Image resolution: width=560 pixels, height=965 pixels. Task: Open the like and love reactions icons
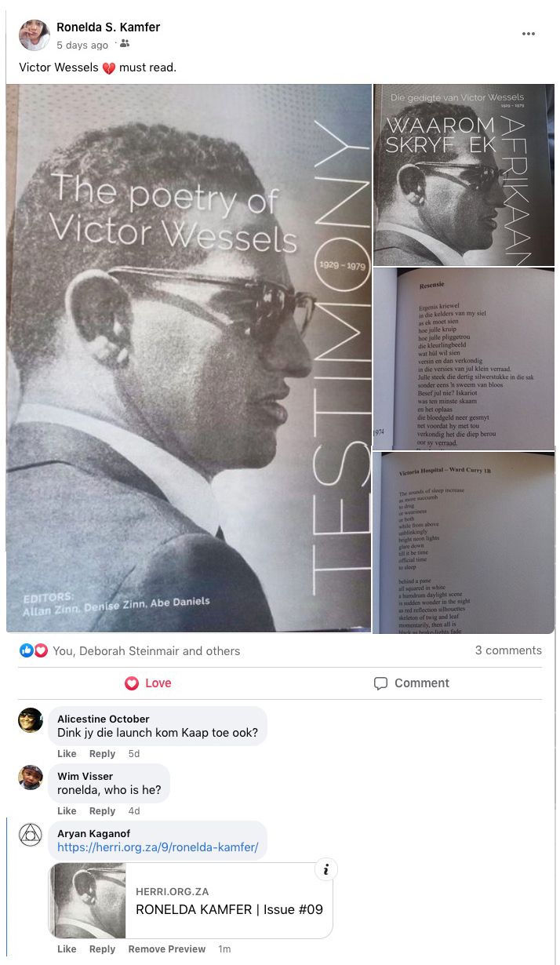34,650
